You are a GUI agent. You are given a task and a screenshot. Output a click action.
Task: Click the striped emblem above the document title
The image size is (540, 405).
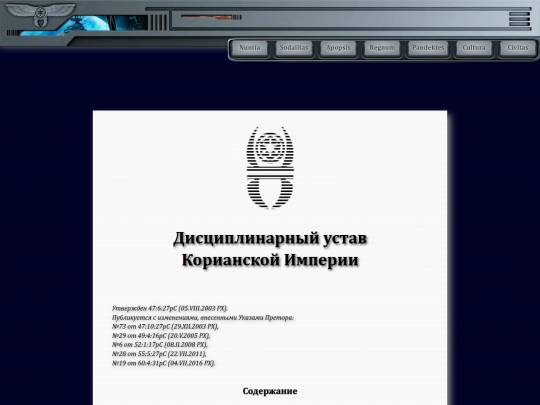click(x=270, y=168)
